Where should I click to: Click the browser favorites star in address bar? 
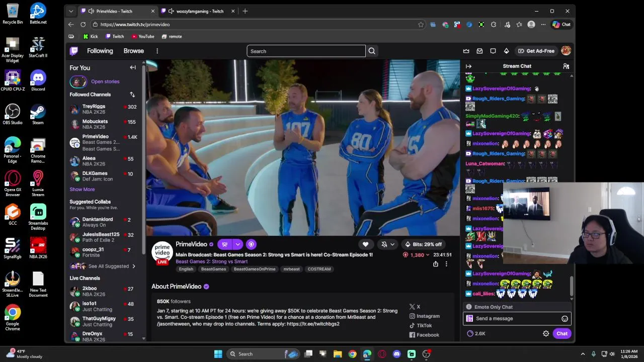click(421, 24)
